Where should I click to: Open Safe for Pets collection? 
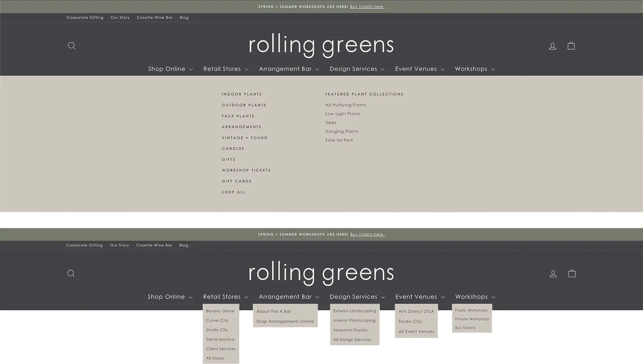point(339,140)
